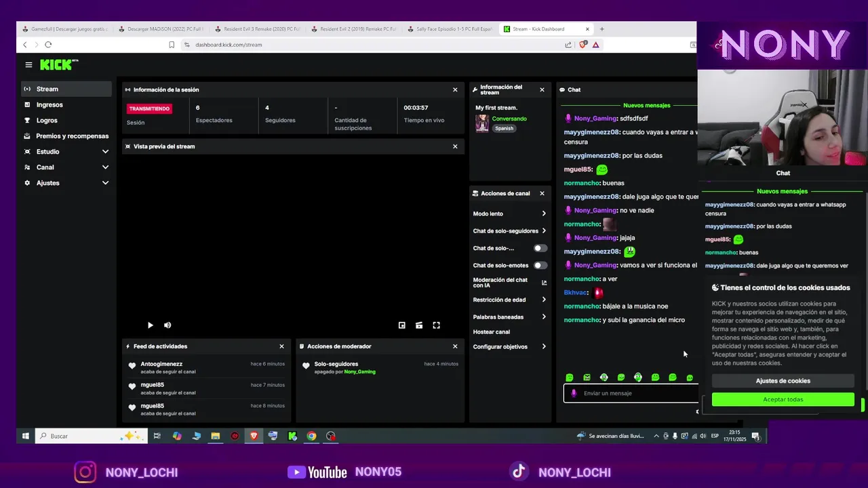Reload the page with the refresh icon
The height and width of the screenshot is (488, 868).
click(x=48, y=45)
